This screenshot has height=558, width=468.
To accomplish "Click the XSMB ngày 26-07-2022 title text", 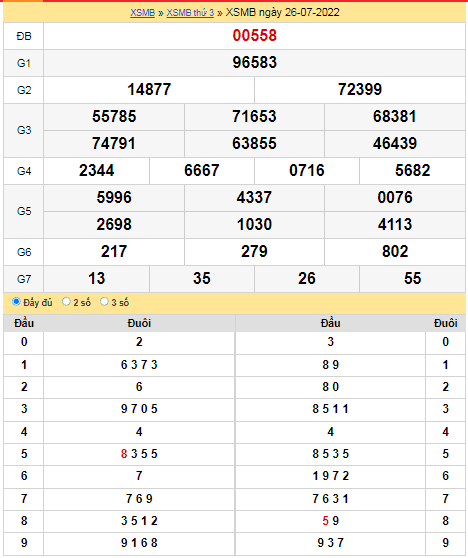I will click(x=283, y=12).
